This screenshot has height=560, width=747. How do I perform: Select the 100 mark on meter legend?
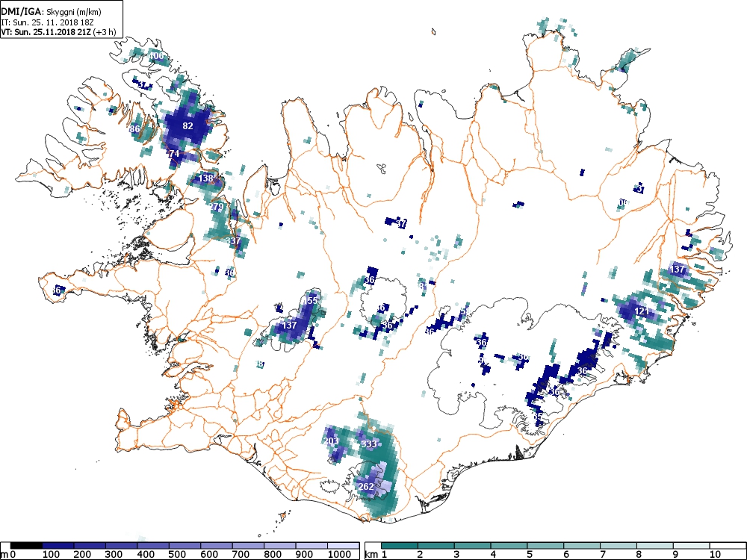coord(51,554)
